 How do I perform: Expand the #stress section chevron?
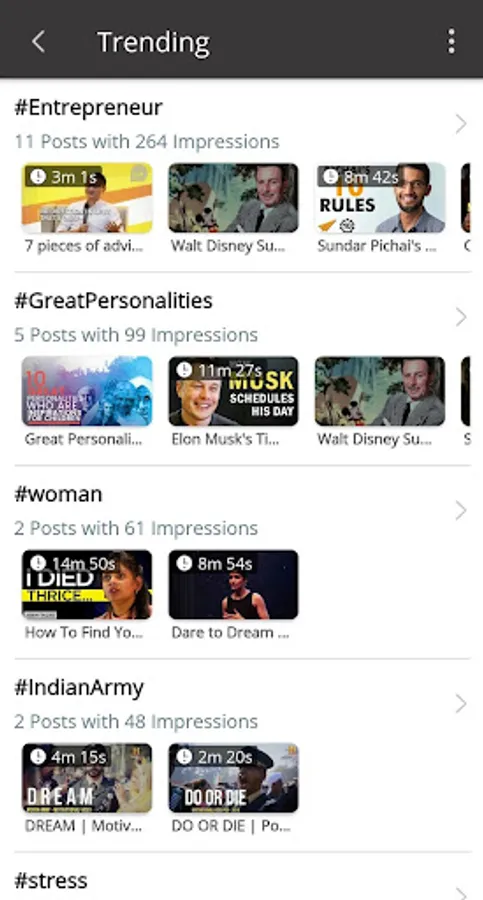point(461,891)
